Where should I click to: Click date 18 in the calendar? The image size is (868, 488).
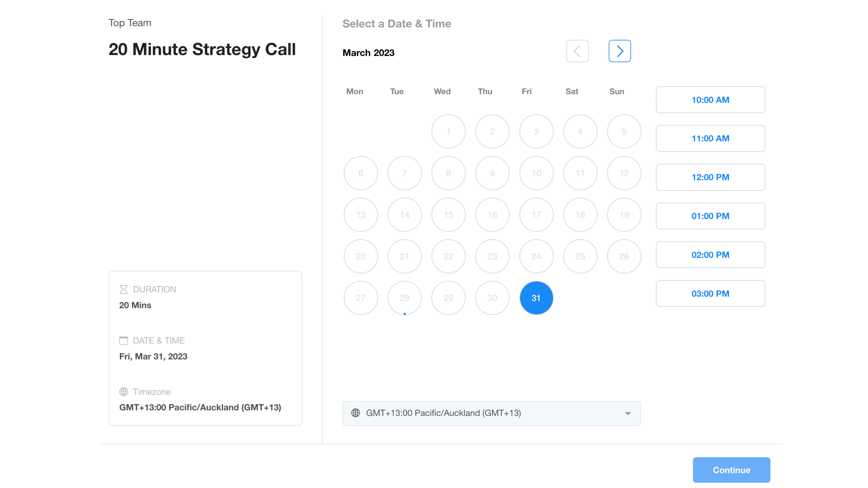coord(580,214)
